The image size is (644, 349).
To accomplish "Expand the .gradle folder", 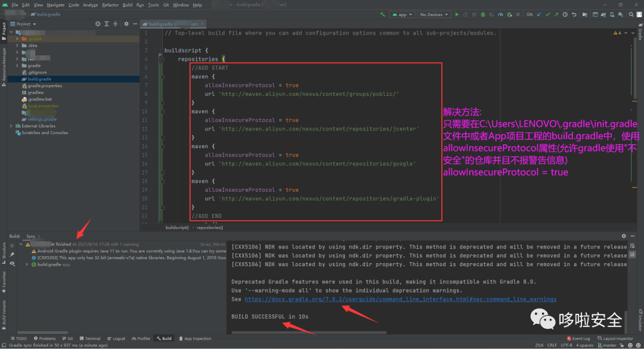I will pyautogui.click(x=17, y=39).
